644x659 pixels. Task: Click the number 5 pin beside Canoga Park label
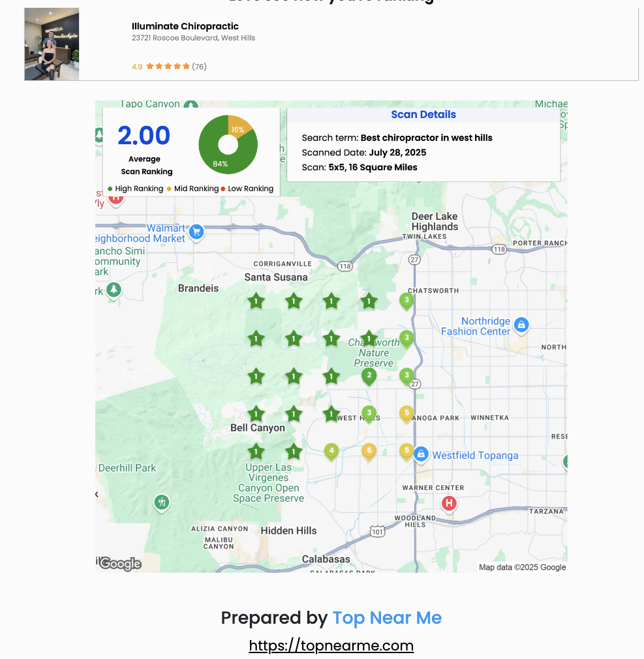pos(406,414)
